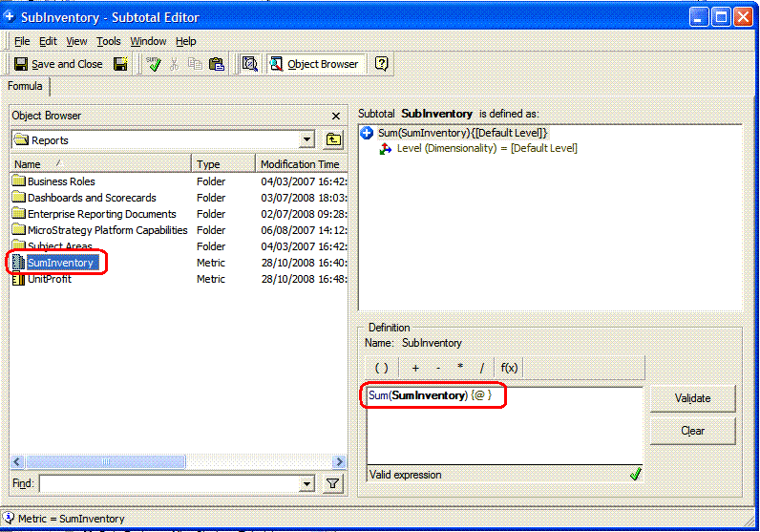Click the window title bar application icon
This screenshot has height=532, width=760.
(10, 16)
